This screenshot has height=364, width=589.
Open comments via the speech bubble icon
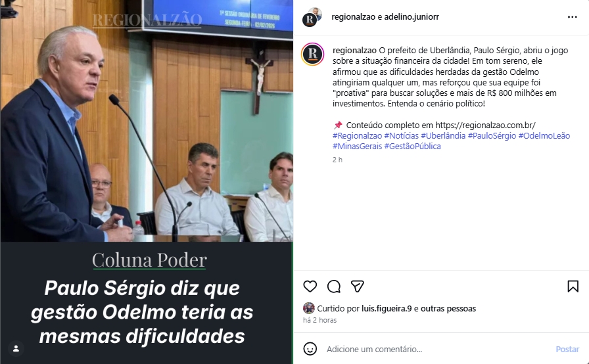333,286
